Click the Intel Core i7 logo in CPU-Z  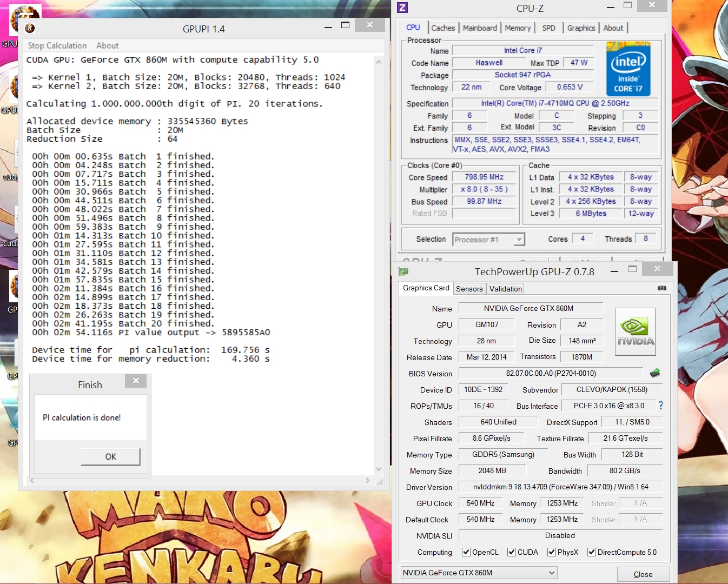click(628, 69)
